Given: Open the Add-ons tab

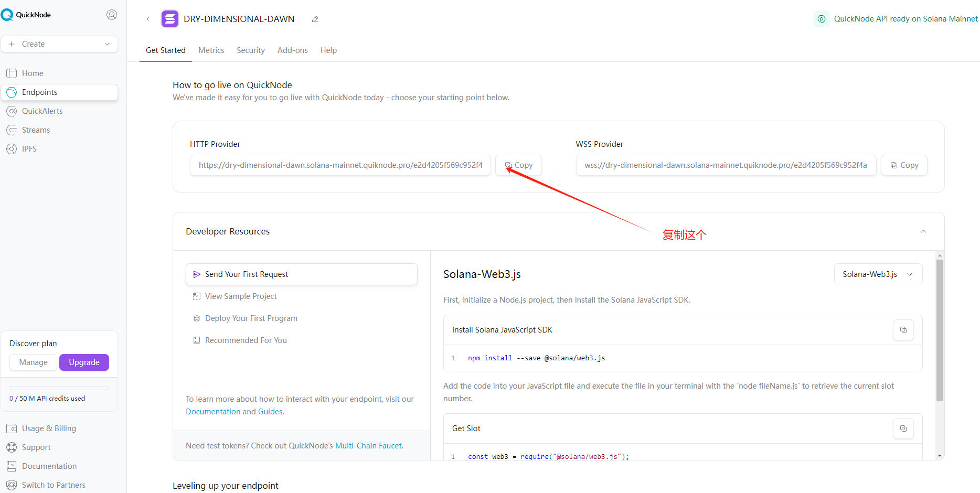Looking at the screenshot, I should click(293, 50).
